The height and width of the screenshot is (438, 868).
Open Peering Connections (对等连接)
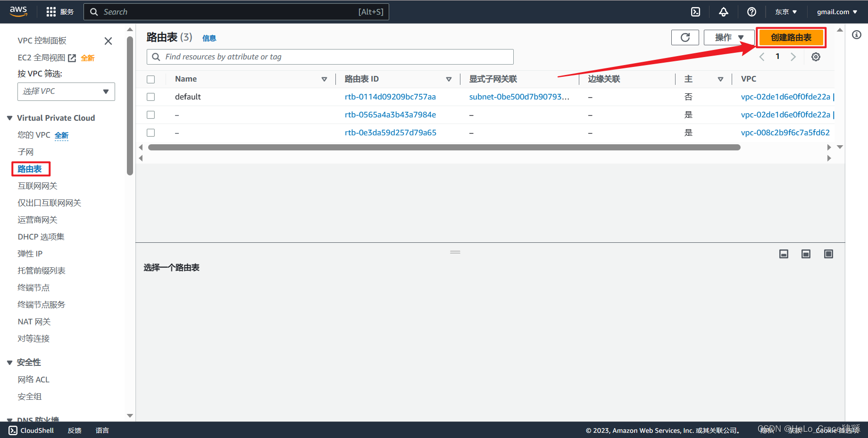click(33, 339)
